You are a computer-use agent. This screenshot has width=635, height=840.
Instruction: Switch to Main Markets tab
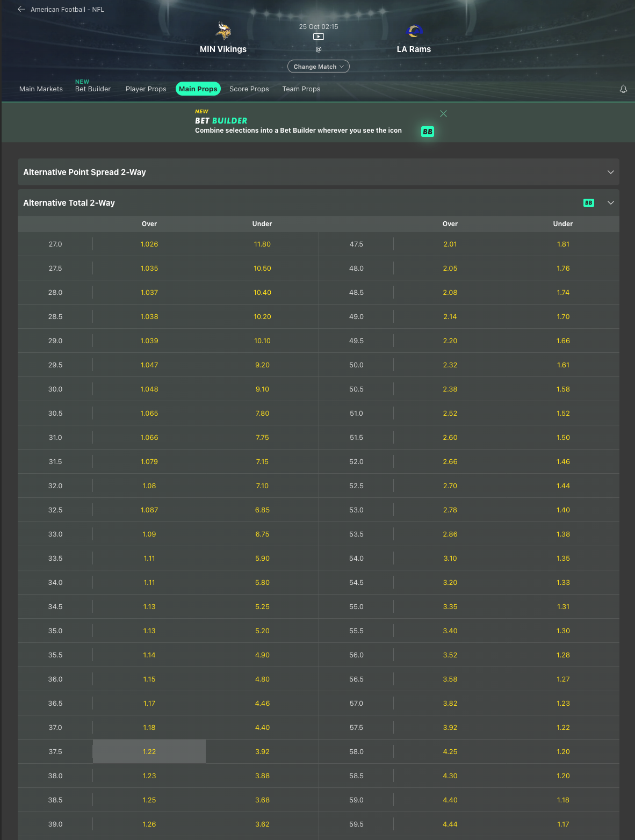[41, 89]
